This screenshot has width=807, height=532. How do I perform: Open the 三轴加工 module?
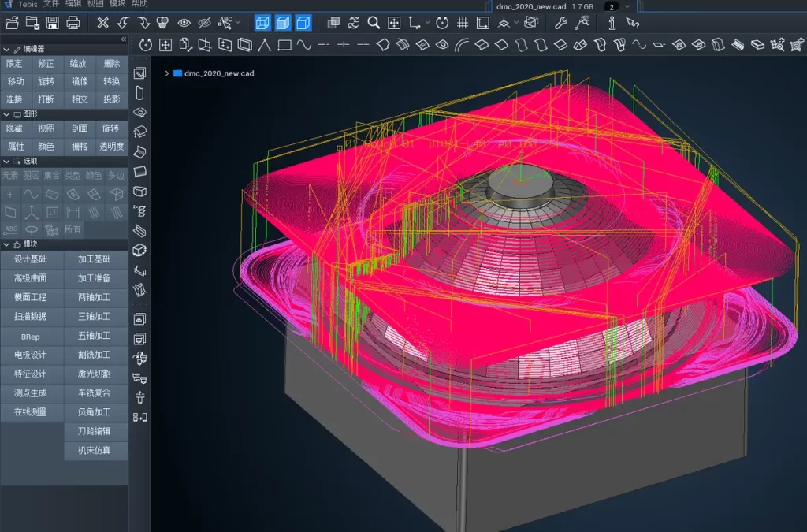click(95, 316)
